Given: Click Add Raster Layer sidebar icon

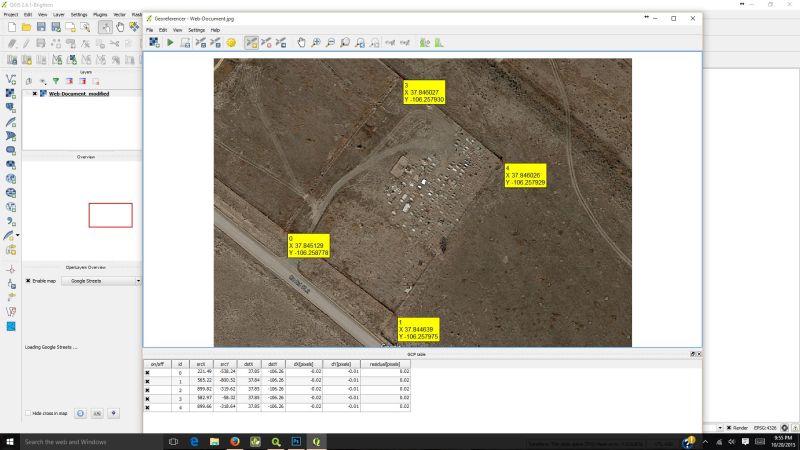Looking at the screenshot, I should (11, 93).
